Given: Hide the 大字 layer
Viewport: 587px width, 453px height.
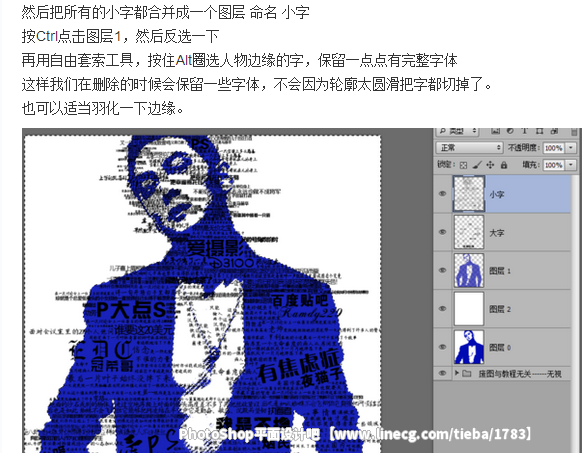Looking at the screenshot, I should click(x=442, y=232).
